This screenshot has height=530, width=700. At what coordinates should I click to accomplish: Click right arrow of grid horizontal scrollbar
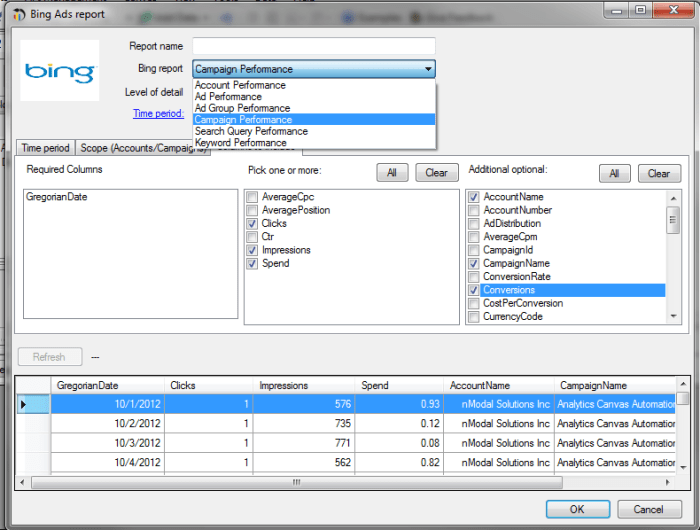coord(668,482)
